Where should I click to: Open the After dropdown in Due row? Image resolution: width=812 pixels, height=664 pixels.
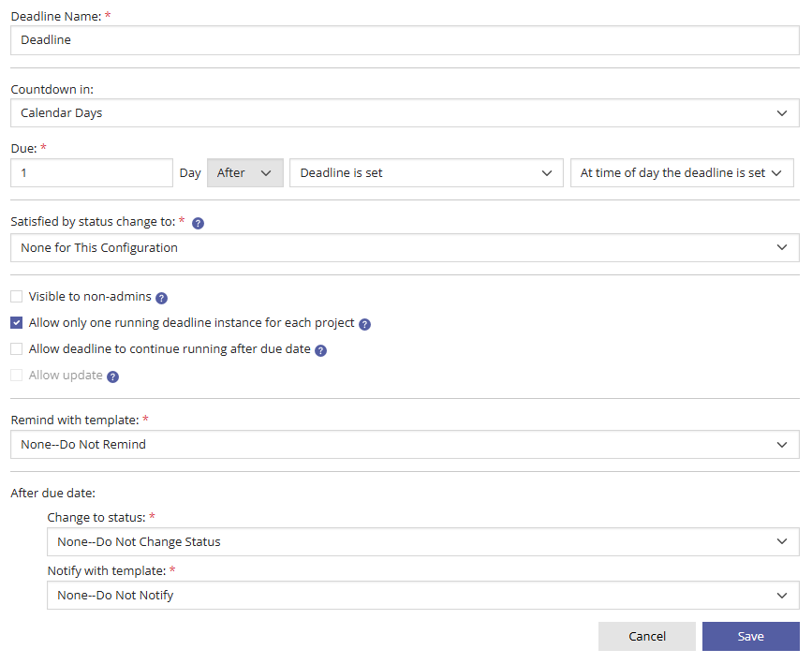245,172
